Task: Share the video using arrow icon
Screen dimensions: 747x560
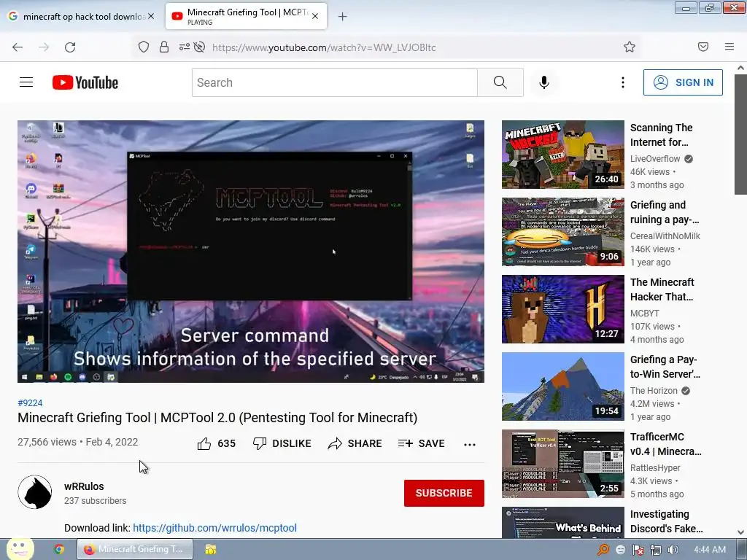Action: click(x=355, y=444)
